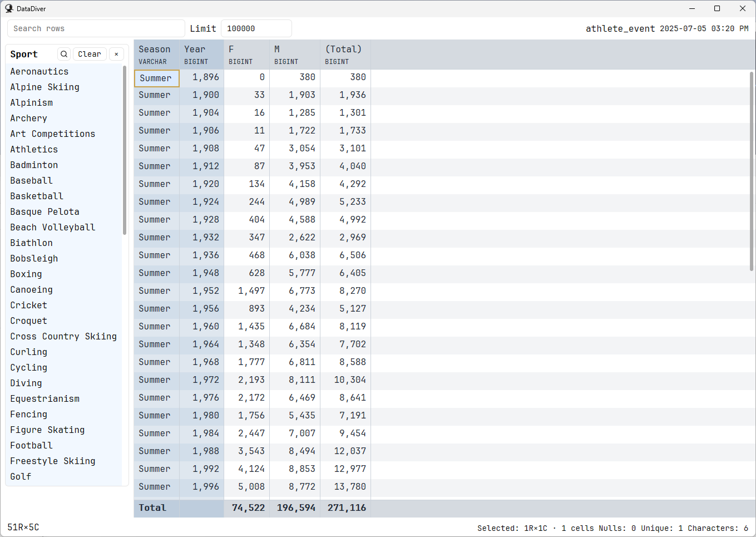Viewport: 756px width, 537px height.
Task: Click the 51R×5C dimensions status text
Action: 23,528
